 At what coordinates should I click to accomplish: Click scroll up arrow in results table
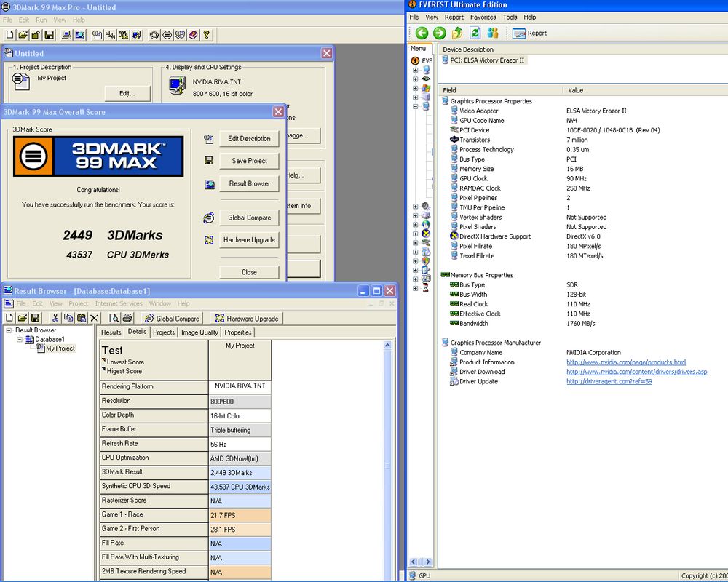click(388, 346)
